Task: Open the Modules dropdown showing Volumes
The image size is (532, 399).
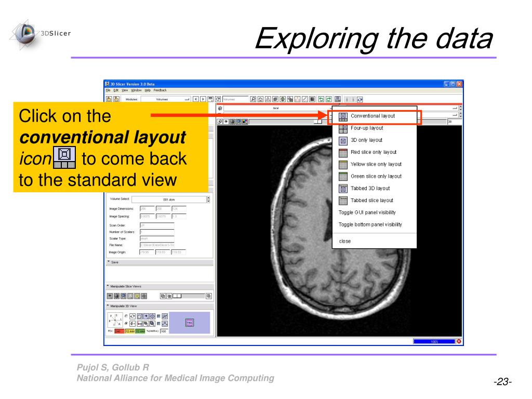Action: click(166, 99)
